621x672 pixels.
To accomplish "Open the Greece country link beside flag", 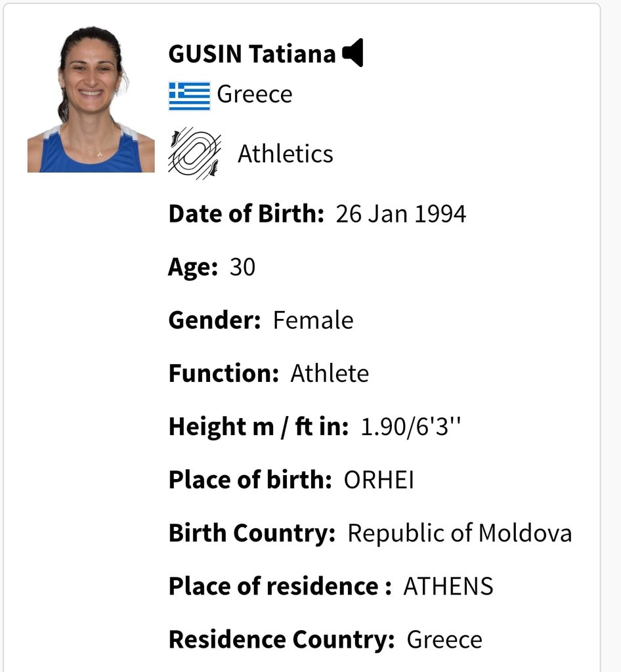I will (x=255, y=94).
